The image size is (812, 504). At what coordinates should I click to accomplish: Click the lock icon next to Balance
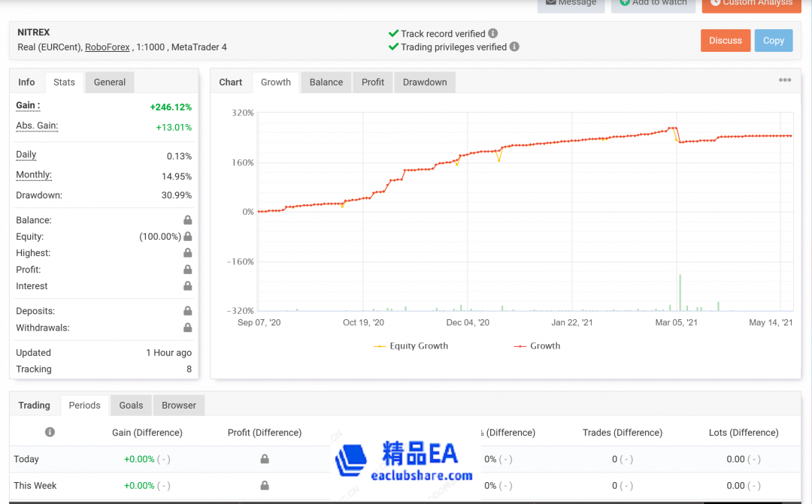click(189, 219)
